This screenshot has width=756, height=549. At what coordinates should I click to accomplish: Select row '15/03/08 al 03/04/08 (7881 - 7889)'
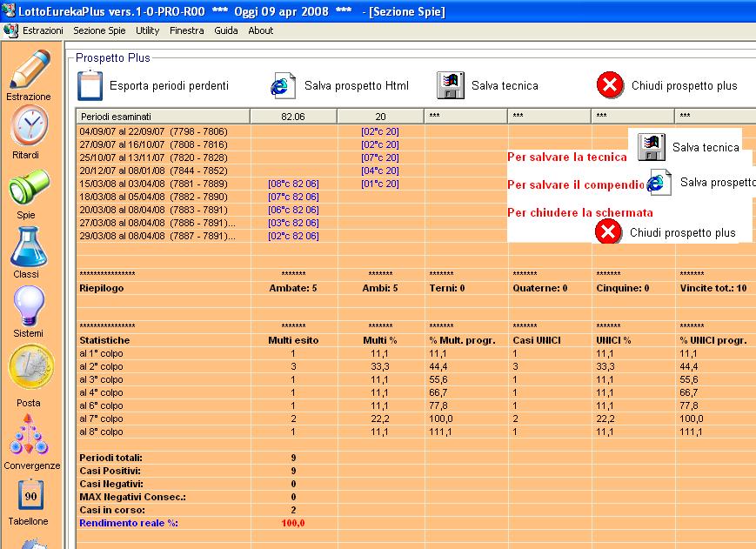click(153, 184)
